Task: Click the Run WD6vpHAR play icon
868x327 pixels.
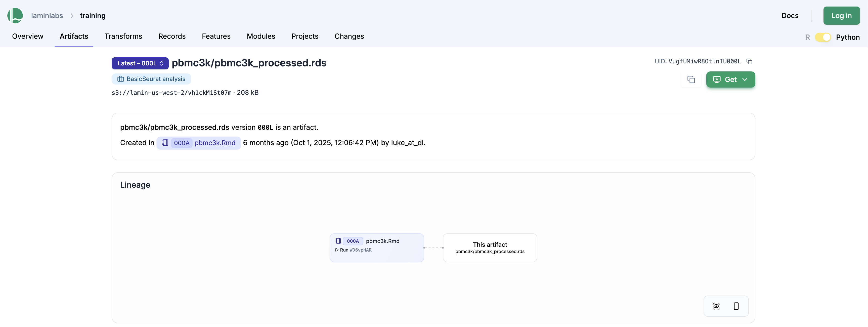Action: point(337,250)
